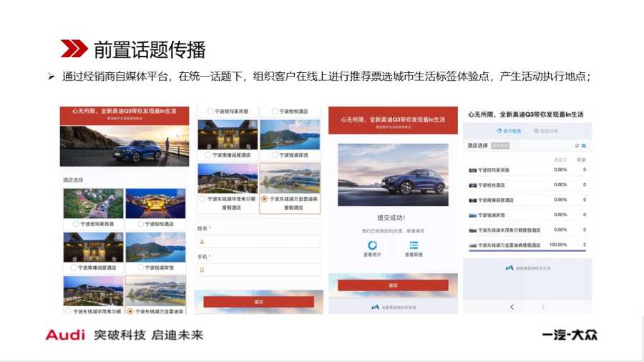Click the red 提交 submit button

pos(259,302)
